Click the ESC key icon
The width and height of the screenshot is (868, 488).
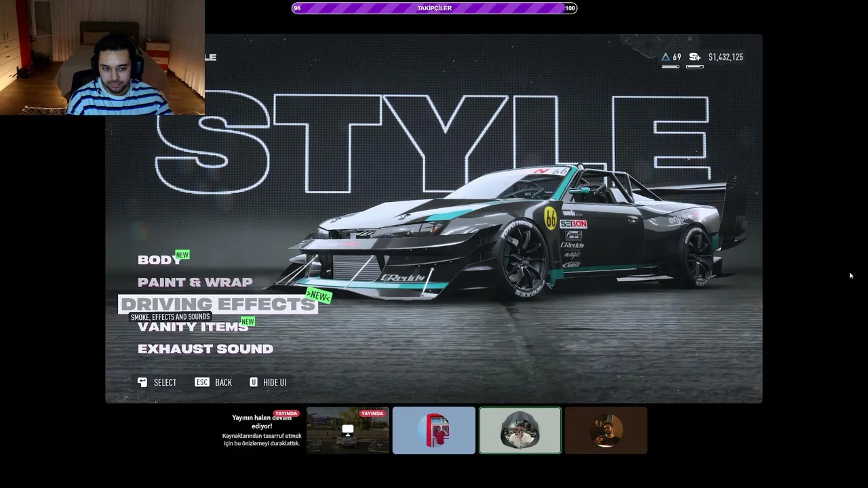(202, 382)
